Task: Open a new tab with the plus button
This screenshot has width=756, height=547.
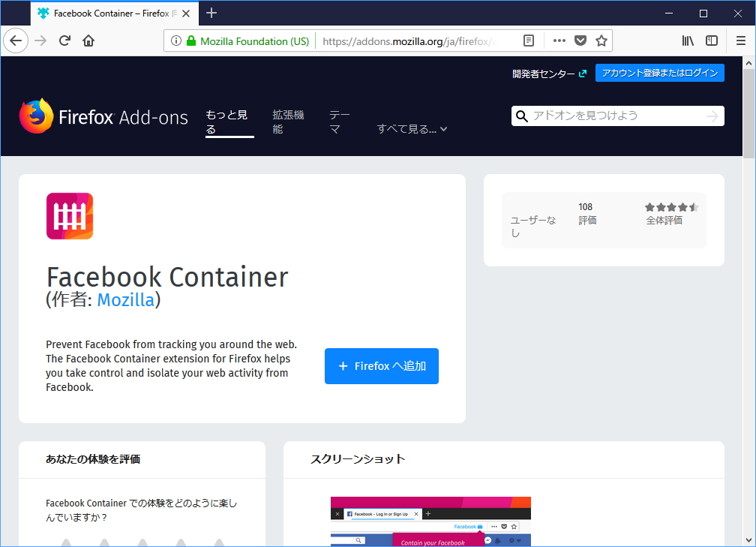Action: [211, 13]
